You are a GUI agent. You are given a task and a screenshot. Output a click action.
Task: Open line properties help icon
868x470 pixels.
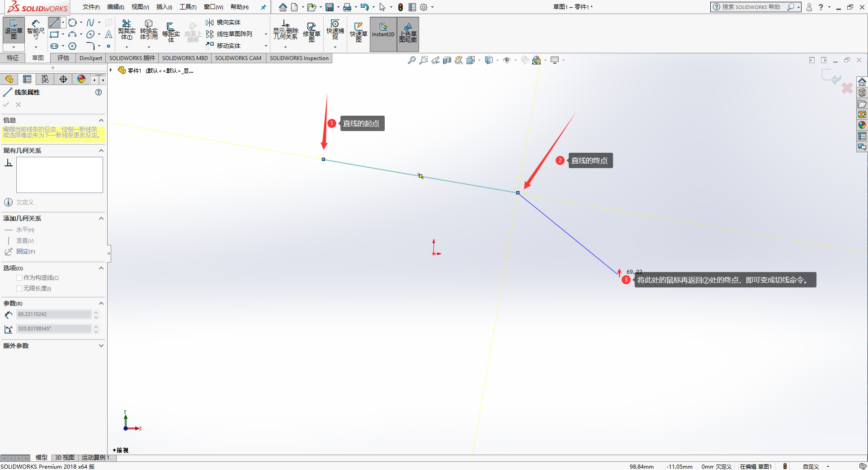point(99,92)
